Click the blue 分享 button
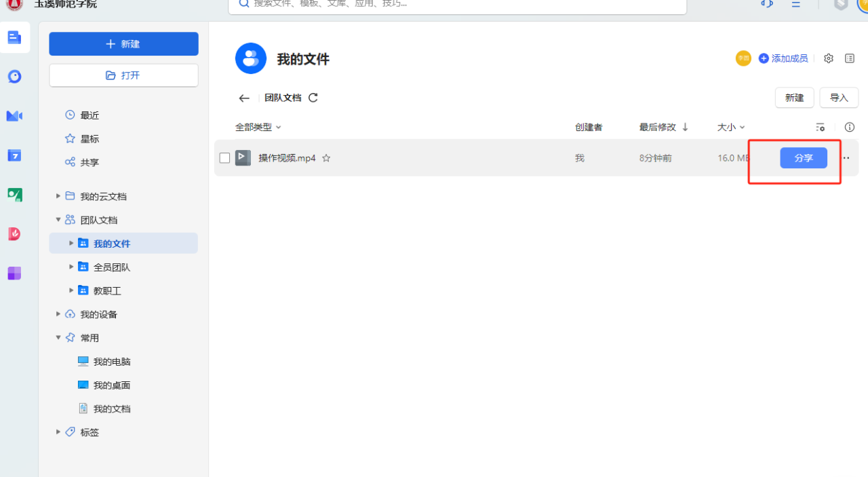The height and width of the screenshot is (477, 868). (x=803, y=158)
